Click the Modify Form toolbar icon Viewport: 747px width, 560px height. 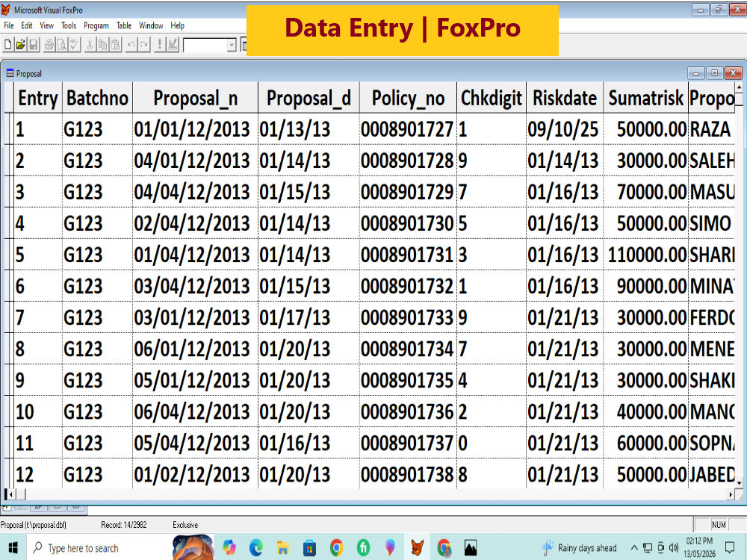(x=173, y=45)
